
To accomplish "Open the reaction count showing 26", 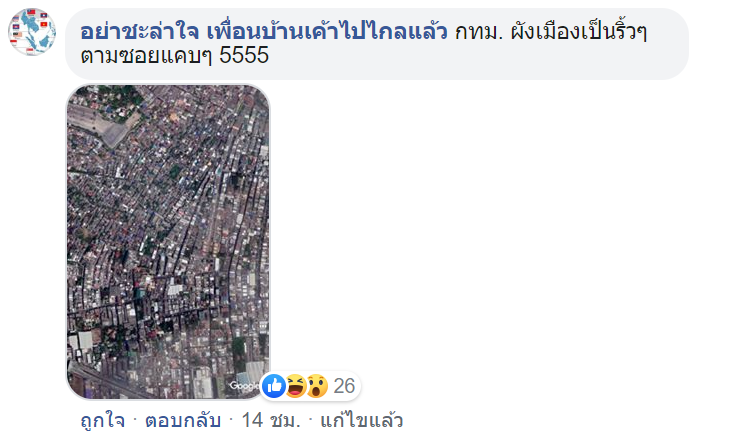I will click(345, 386).
